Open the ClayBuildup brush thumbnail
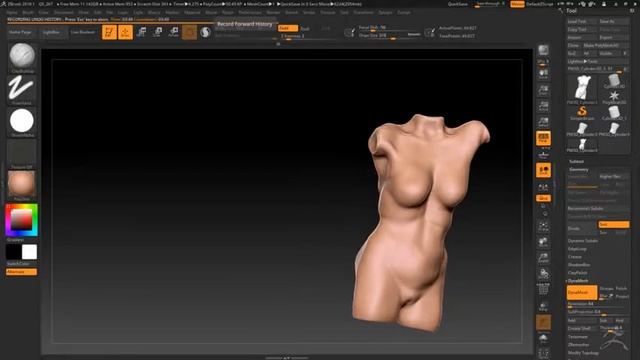The width and height of the screenshot is (640, 360). tap(22, 56)
